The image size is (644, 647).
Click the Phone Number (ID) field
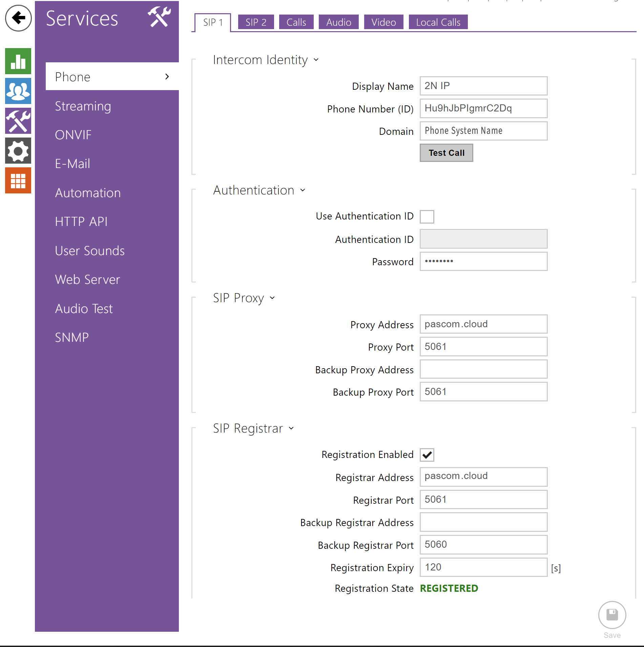tap(483, 108)
